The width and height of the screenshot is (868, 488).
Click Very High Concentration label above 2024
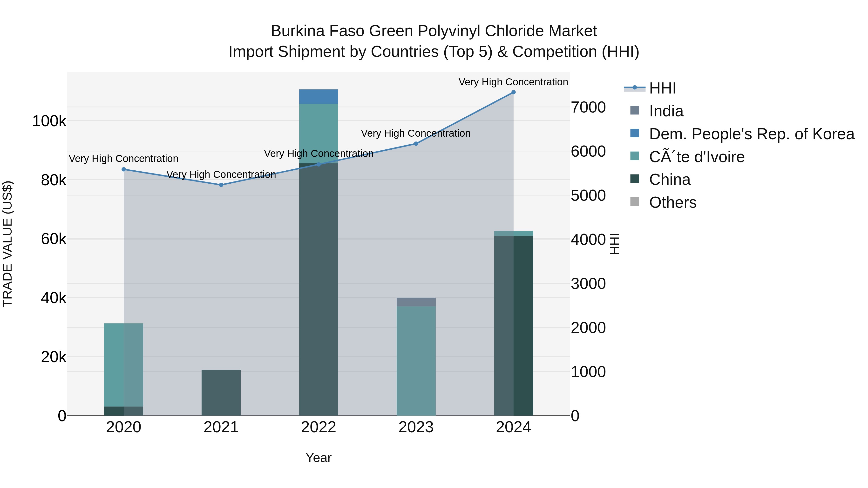[514, 82]
